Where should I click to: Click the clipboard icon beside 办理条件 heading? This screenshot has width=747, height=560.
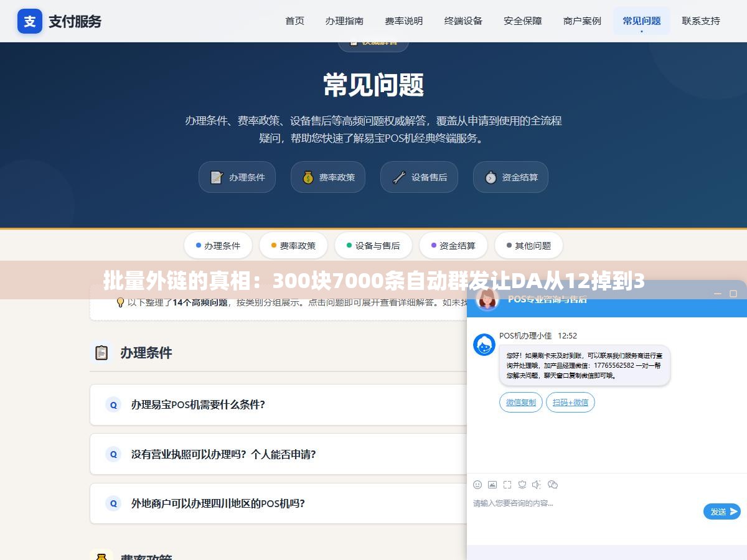tap(101, 353)
